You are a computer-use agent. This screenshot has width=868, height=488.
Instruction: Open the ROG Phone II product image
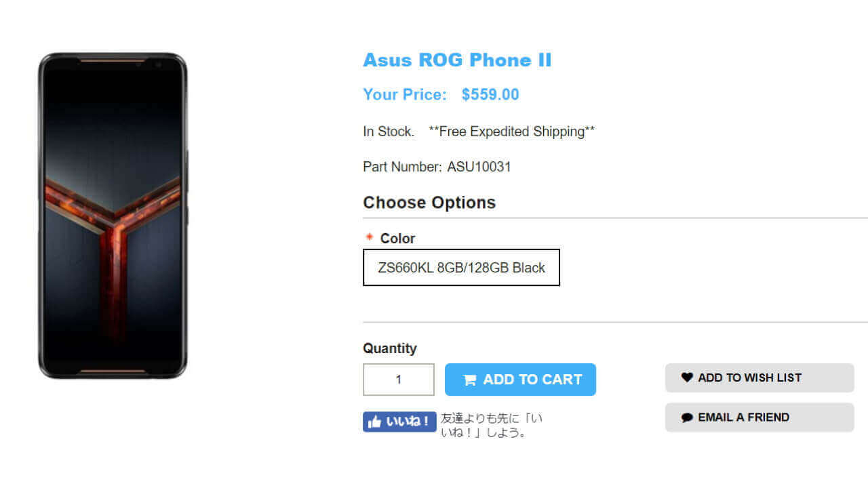click(x=113, y=216)
